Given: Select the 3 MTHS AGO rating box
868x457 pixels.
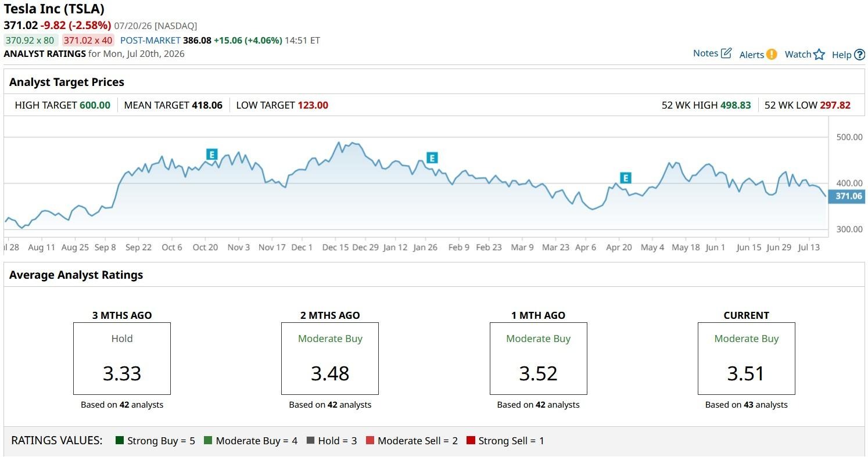Looking at the screenshot, I should (x=122, y=359).
